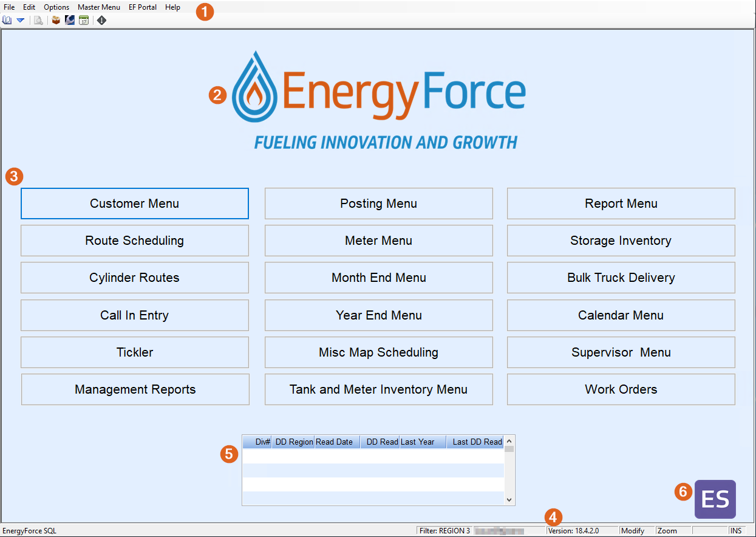The height and width of the screenshot is (537, 756).
Task: Click the exclamation diamond alert icon
Action: pos(101,20)
